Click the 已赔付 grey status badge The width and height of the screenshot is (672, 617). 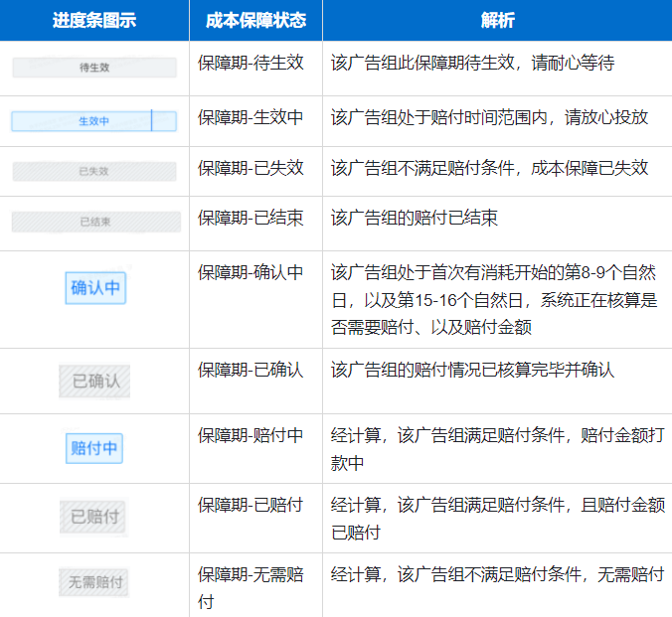[93, 517]
